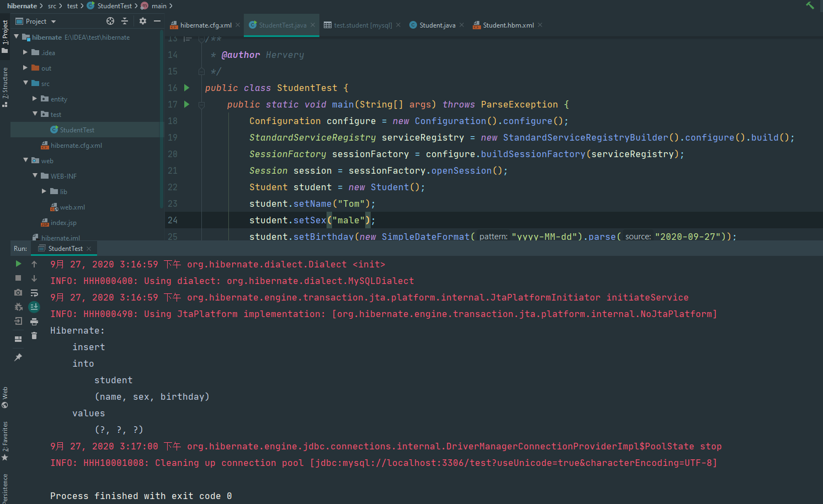Collapse the test package
This screenshot has height=504, width=823.
(x=35, y=114)
